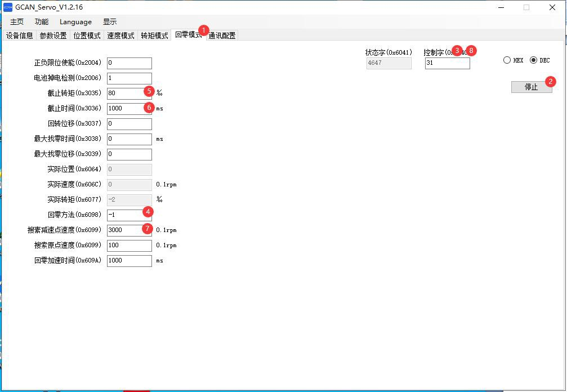Focus the 回零方法 (0x6098) field
Screen dimensions: 567x392
[x=125, y=215]
